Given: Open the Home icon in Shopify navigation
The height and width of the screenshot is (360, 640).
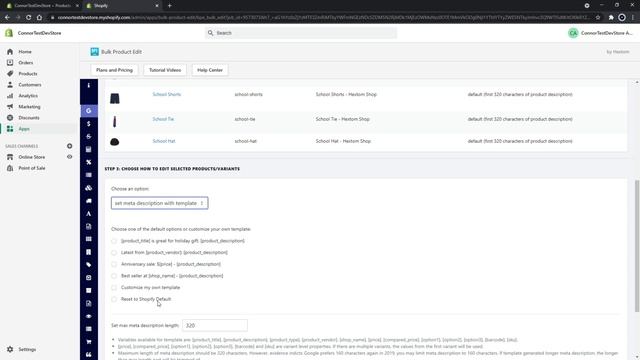Looking at the screenshot, I should 10,52.
